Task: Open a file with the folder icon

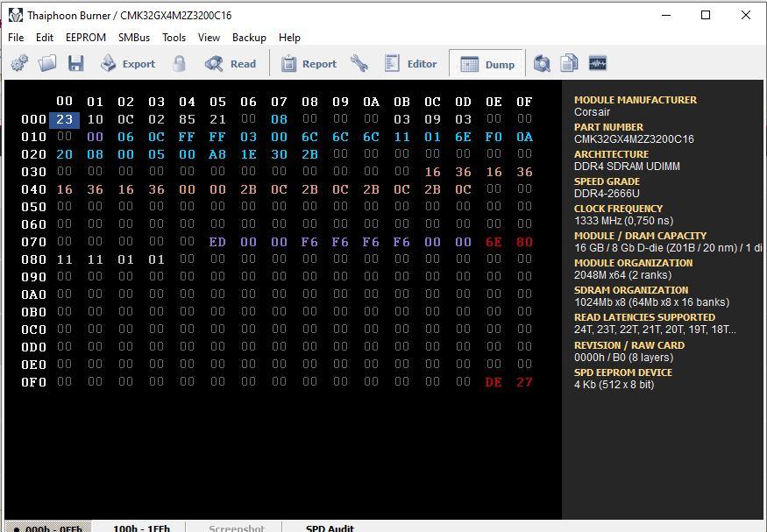Action: [x=47, y=64]
